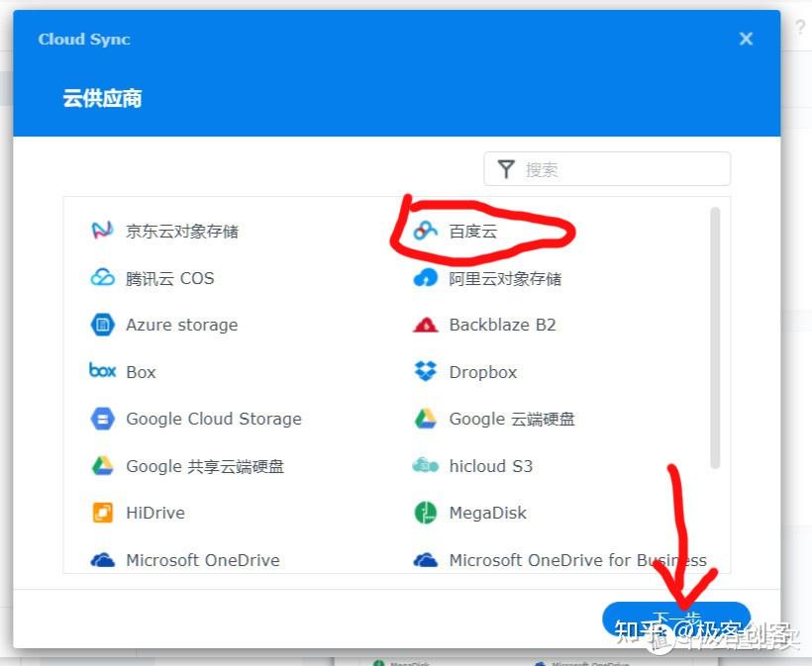Click the provider list scrollbar
This screenshot has height=666, width=812.
click(x=715, y=337)
